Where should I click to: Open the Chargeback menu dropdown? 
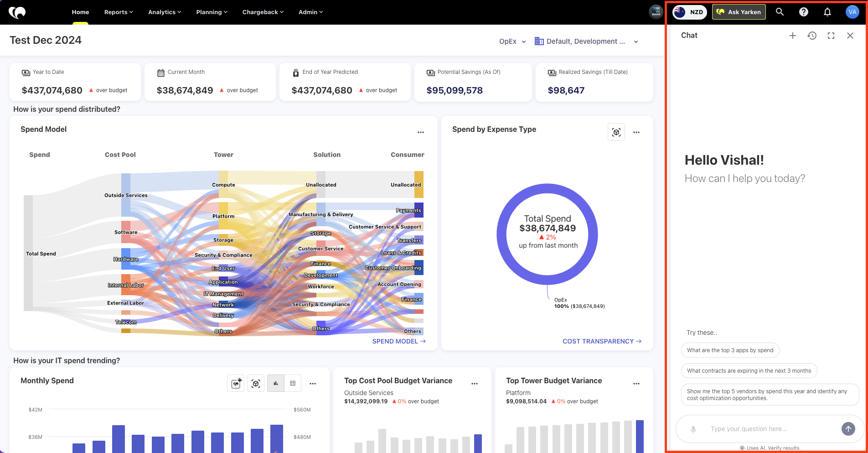[x=263, y=12]
